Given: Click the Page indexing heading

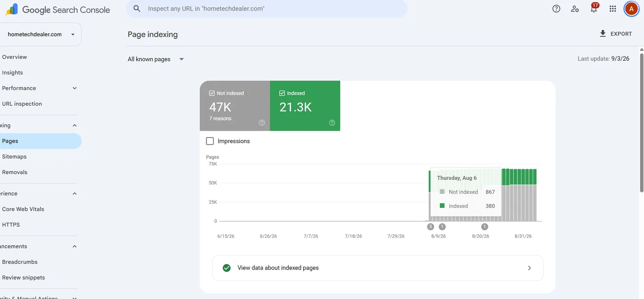Looking at the screenshot, I should click(x=153, y=34).
